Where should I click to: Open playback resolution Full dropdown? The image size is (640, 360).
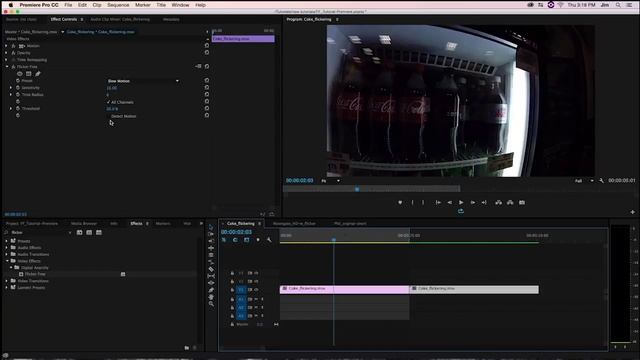click(584, 180)
